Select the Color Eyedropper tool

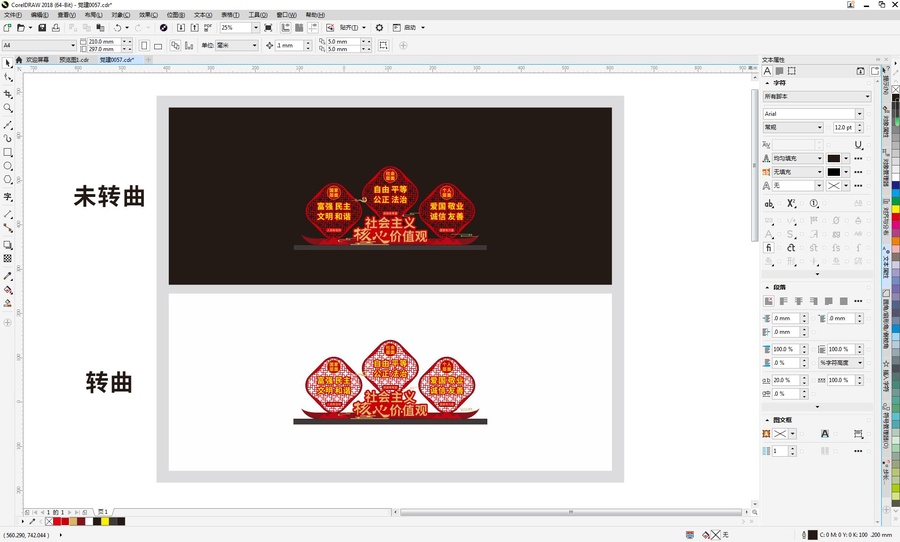pyautogui.click(x=7, y=276)
